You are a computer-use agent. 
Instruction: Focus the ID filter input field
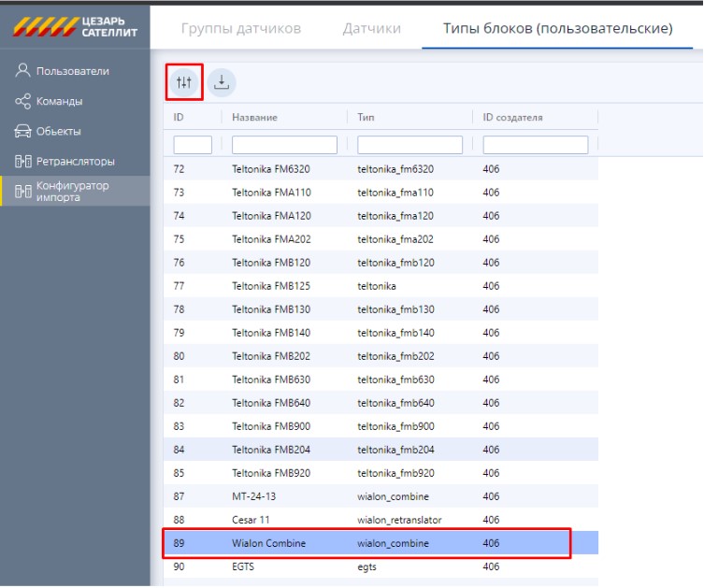[x=193, y=145]
